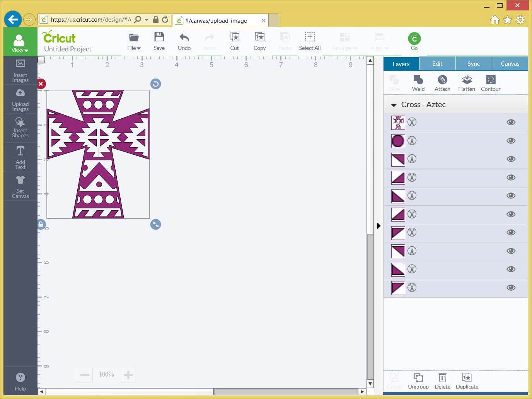Click the green Go button
This screenshot has height=399, width=532.
click(414, 39)
